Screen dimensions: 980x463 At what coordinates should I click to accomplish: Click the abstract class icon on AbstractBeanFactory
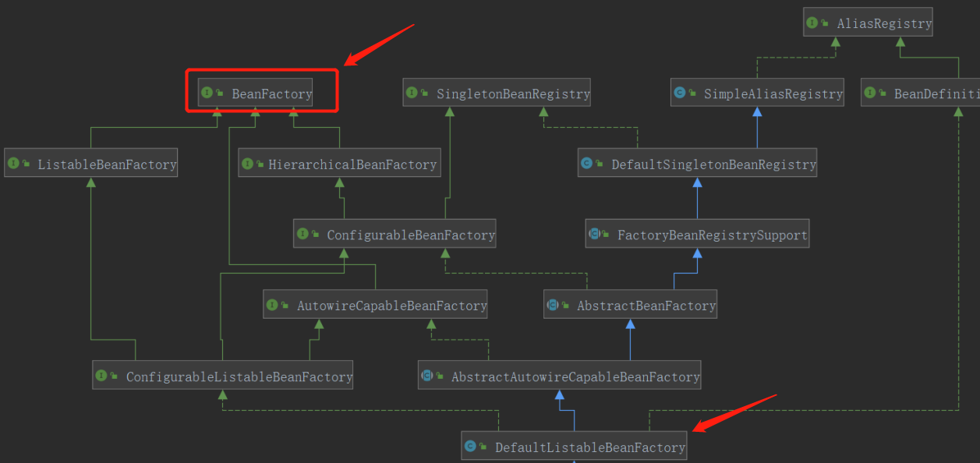[552, 306]
